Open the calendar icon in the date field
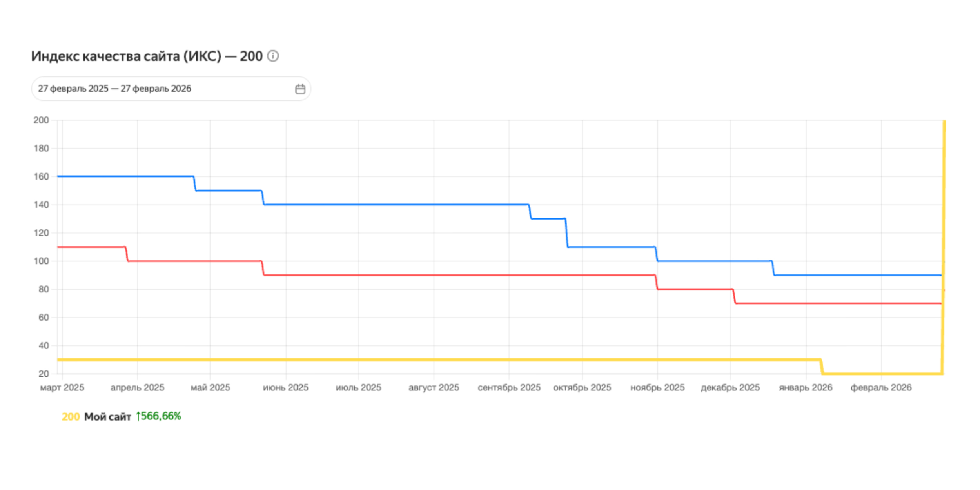Viewport: 980px width, 490px height. click(300, 89)
